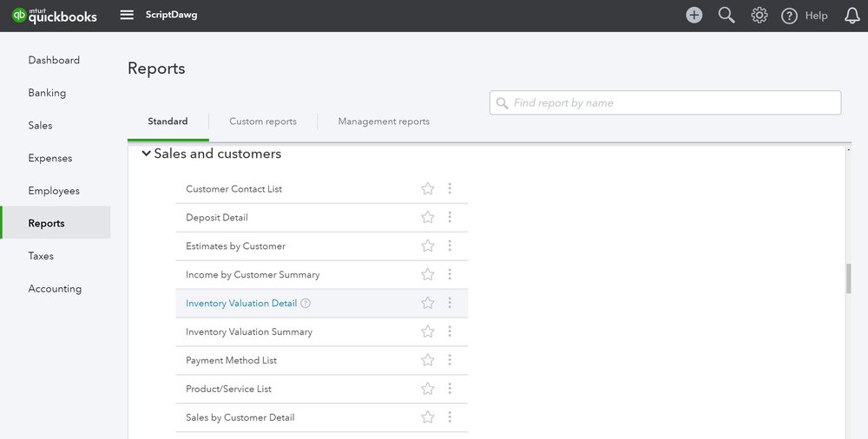Image resolution: width=868 pixels, height=439 pixels.
Task: Favorite the Deposit Detail report
Action: point(427,217)
